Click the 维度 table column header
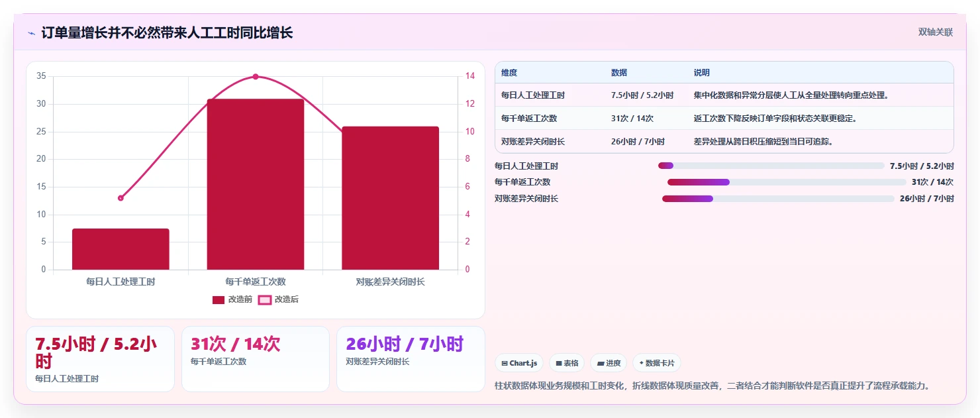 pos(509,73)
